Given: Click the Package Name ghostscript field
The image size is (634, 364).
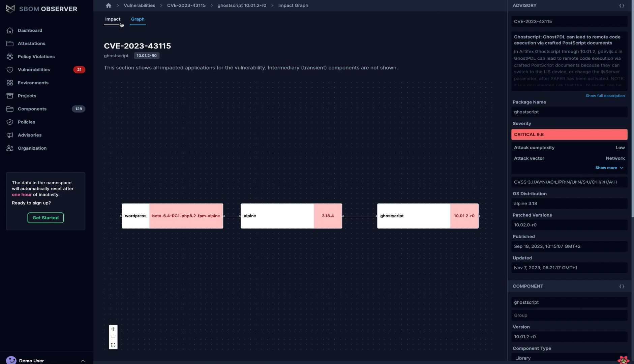Looking at the screenshot, I should [x=569, y=112].
